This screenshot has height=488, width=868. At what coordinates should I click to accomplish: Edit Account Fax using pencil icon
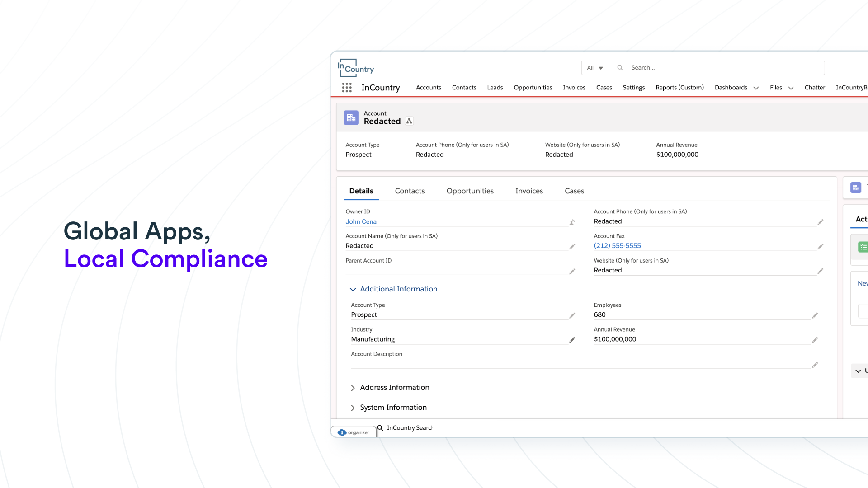pos(820,247)
